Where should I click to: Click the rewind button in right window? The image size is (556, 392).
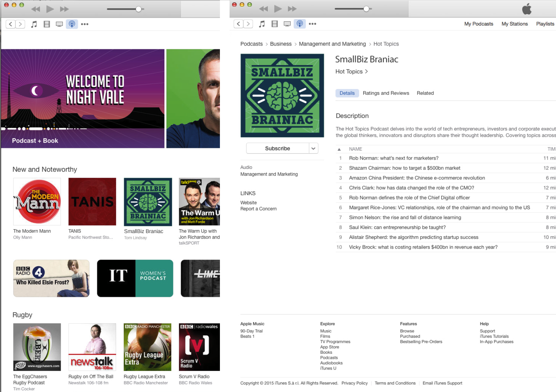263,9
